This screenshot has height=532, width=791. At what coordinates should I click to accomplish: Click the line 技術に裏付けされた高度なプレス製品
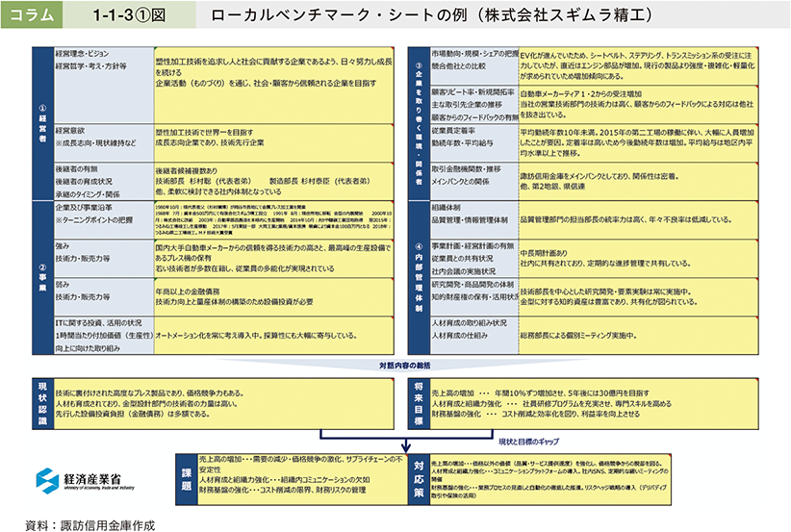pos(150,393)
